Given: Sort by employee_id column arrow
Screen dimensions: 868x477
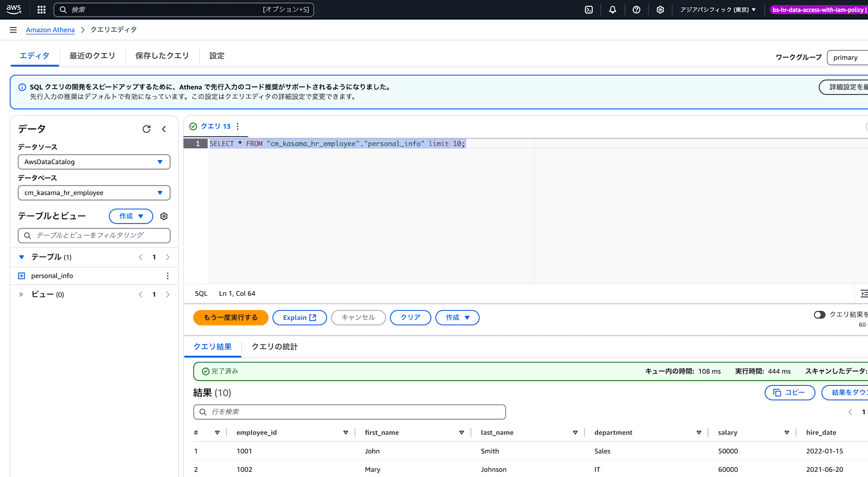Looking at the screenshot, I should (345, 433).
